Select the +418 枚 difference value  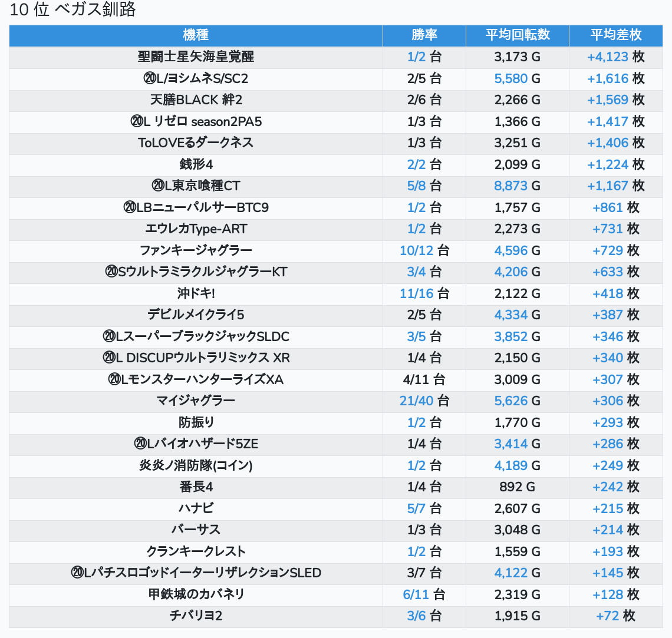[x=616, y=294]
